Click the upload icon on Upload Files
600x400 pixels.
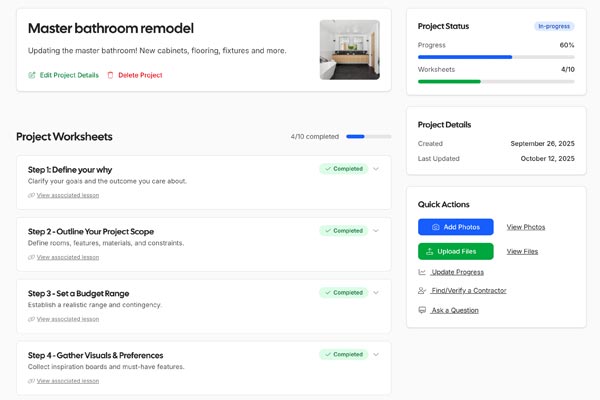click(x=431, y=251)
